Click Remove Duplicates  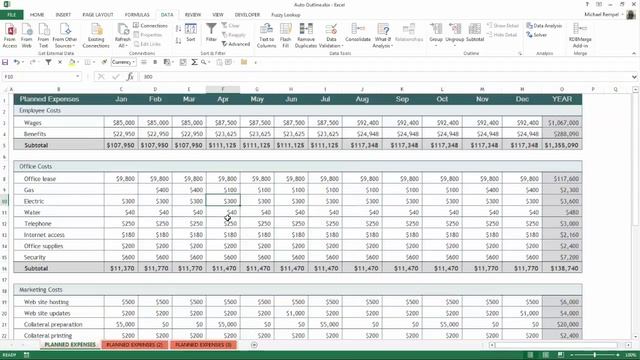coord(306,36)
